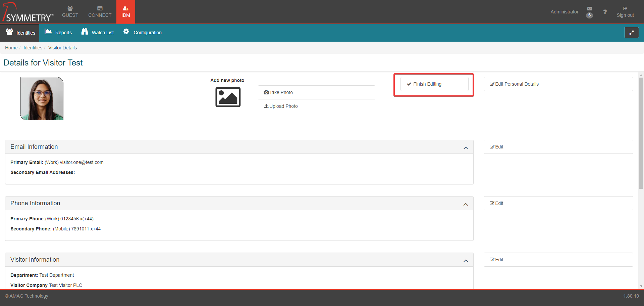Screen dimensions: 644x306
Task: Go to Watch List tab
Action: [x=98, y=33]
